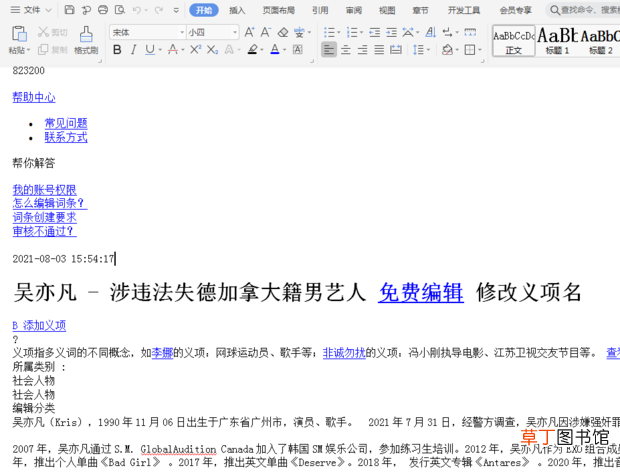Click the Redo arrow icon
Viewport: 620px width, 472px height.
tap(159, 10)
